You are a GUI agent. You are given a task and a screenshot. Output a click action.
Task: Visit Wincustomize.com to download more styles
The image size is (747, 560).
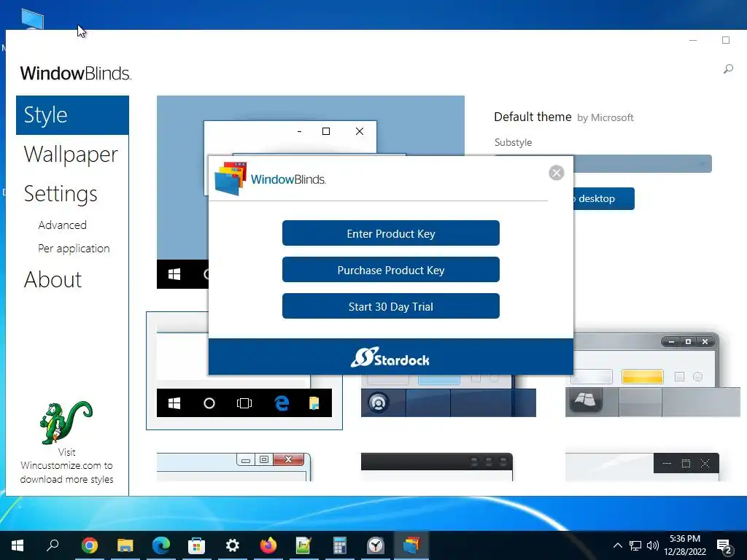tap(66, 466)
